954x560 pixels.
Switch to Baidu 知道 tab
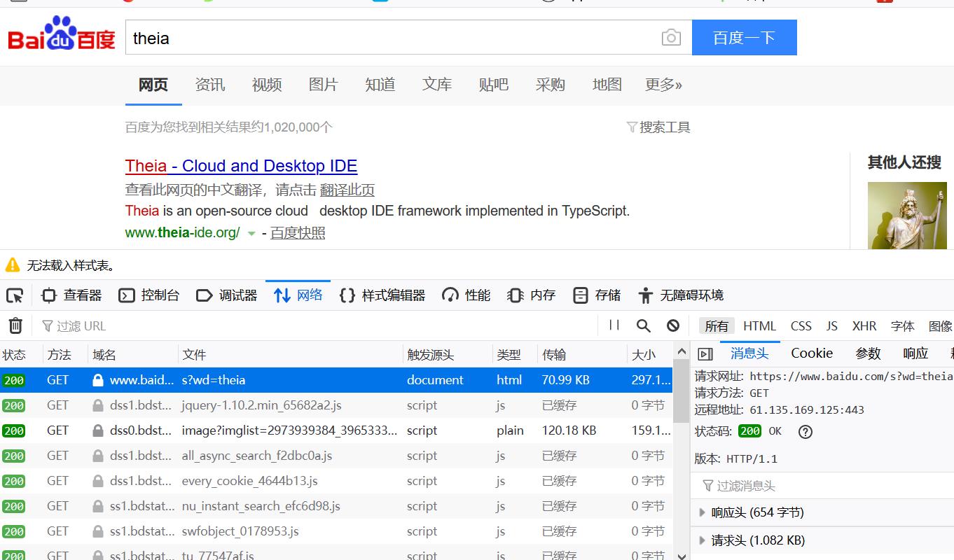coord(380,85)
